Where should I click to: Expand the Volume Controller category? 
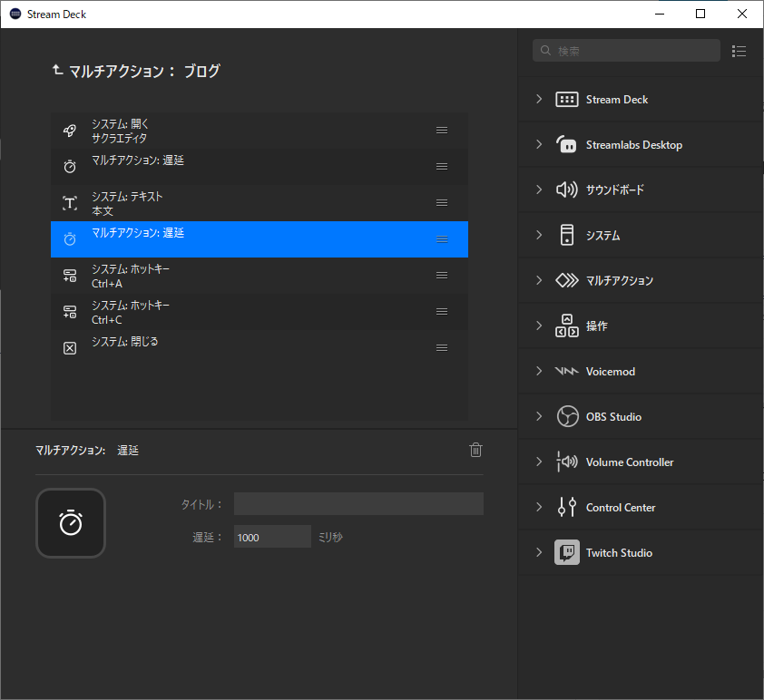(539, 461)
